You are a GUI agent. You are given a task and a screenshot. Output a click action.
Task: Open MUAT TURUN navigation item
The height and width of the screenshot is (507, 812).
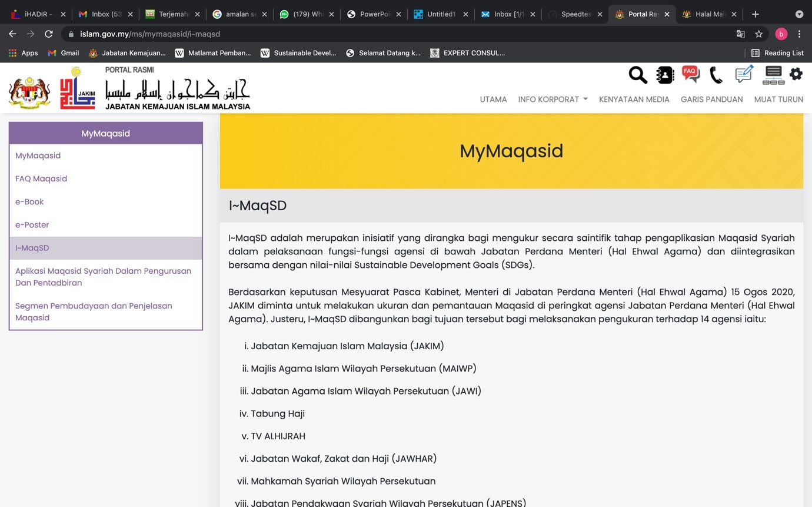778,100
